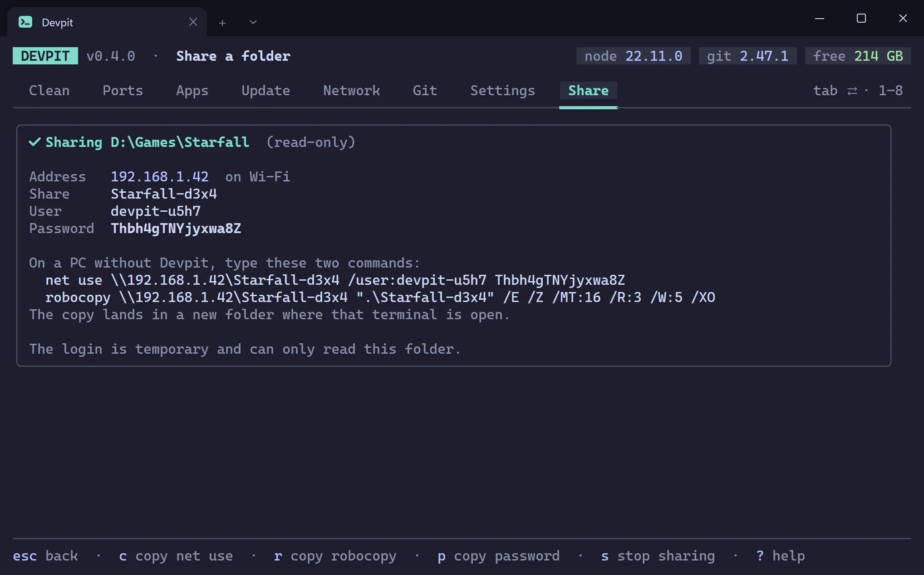Click the address 192.168.1.42 value

click(160, 176)
